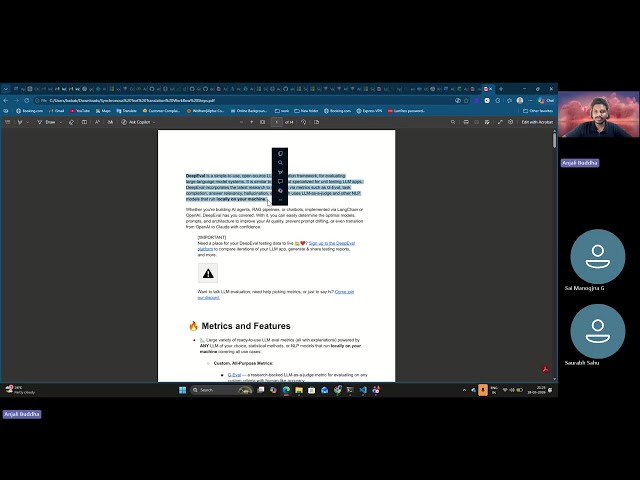Click the Save as icon
The height and width of the screenshot is (480, 640).
coord(487,122)
